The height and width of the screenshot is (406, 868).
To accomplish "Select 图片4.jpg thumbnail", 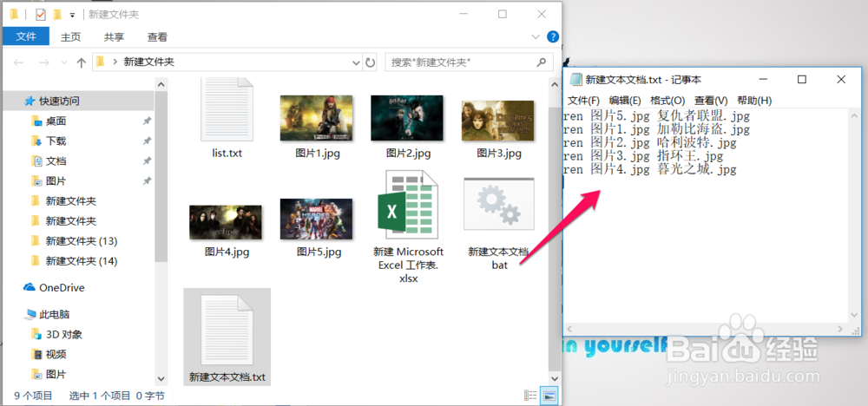I will coord(226,222).
